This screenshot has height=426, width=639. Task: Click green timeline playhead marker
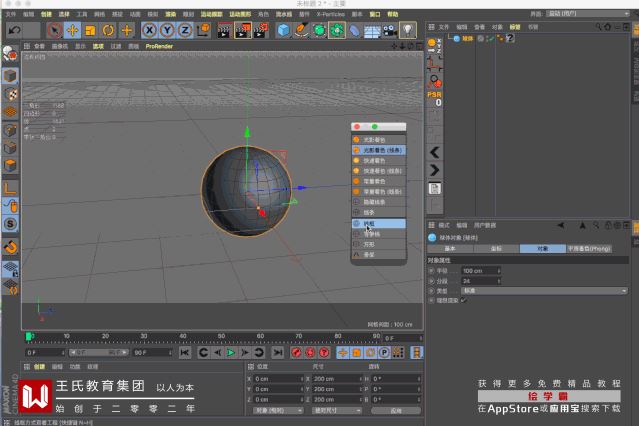(29, 336)
